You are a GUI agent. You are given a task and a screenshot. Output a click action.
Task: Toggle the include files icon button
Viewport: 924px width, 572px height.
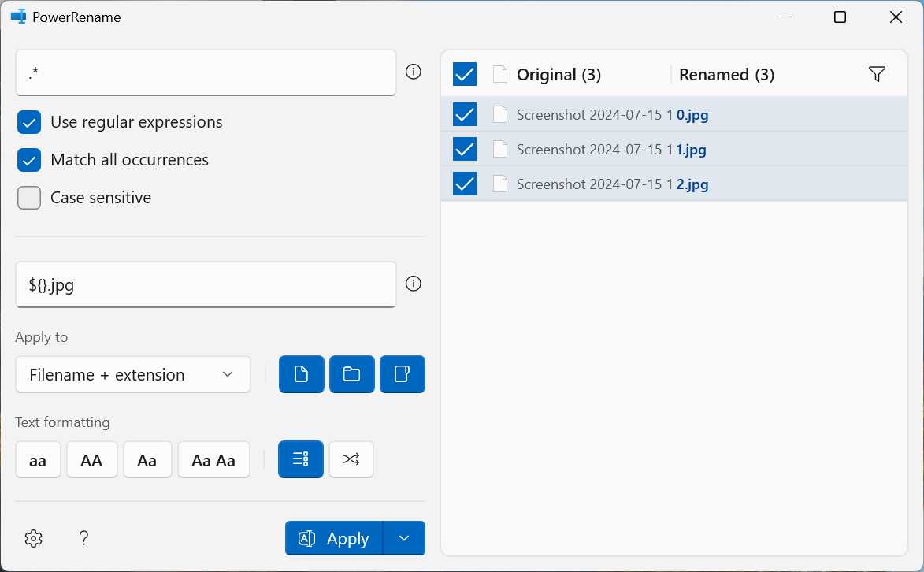coord(301,374)
